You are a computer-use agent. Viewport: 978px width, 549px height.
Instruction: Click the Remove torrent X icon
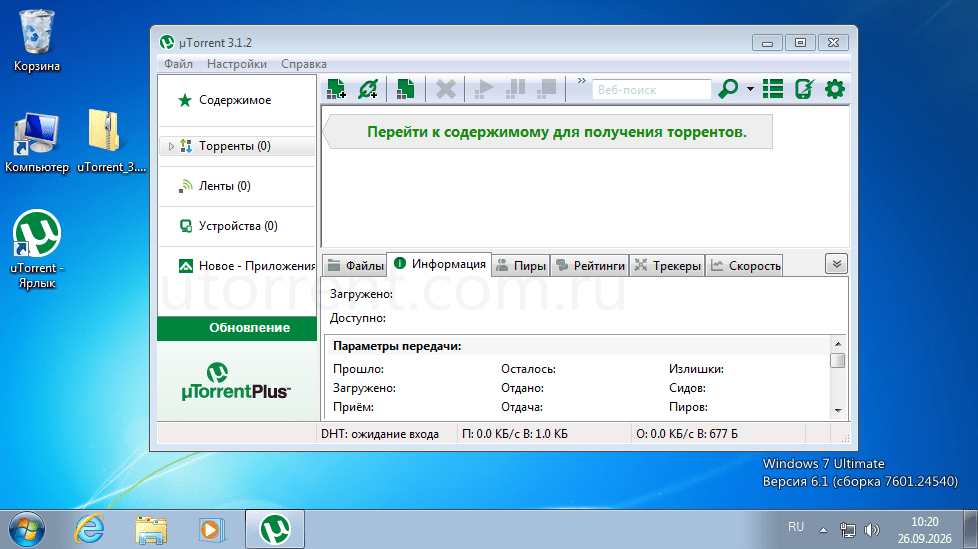(445, 89)
